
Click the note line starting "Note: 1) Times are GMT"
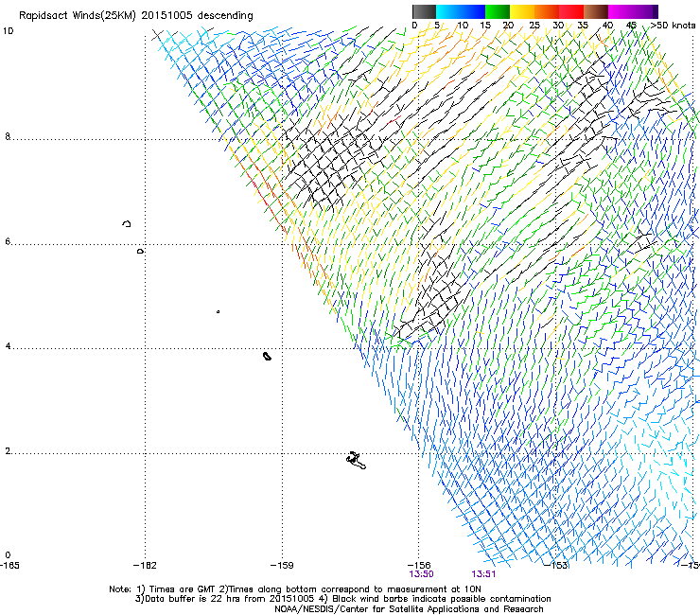pos(295,589)
